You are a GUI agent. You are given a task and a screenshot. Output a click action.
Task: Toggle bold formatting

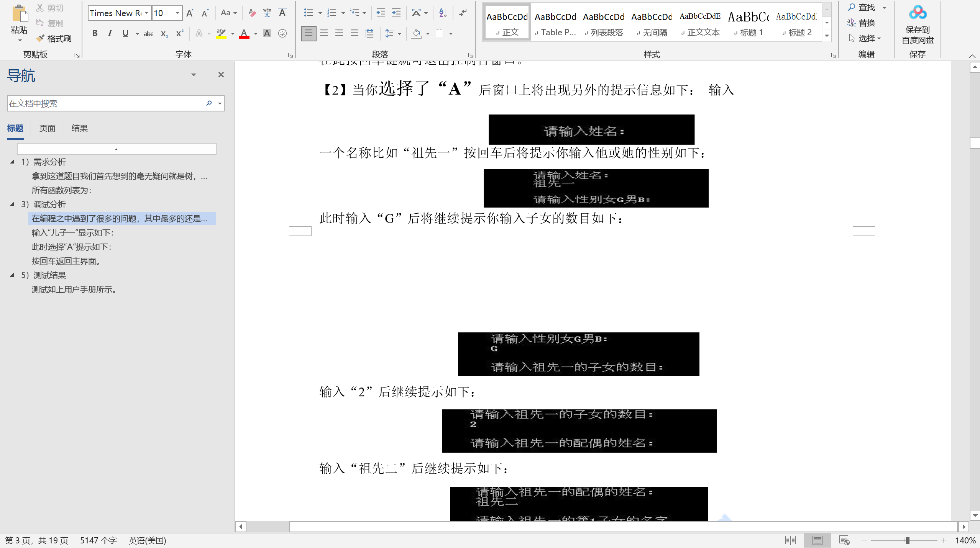click(95, 33)
